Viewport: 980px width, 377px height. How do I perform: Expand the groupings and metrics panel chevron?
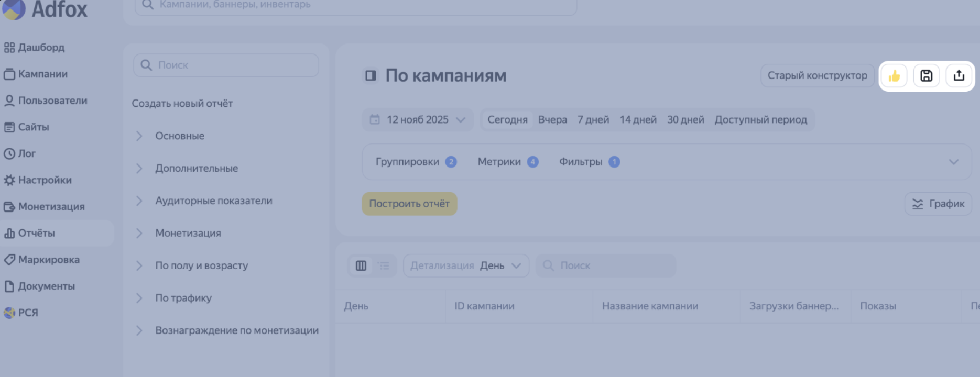coord(953,162)
